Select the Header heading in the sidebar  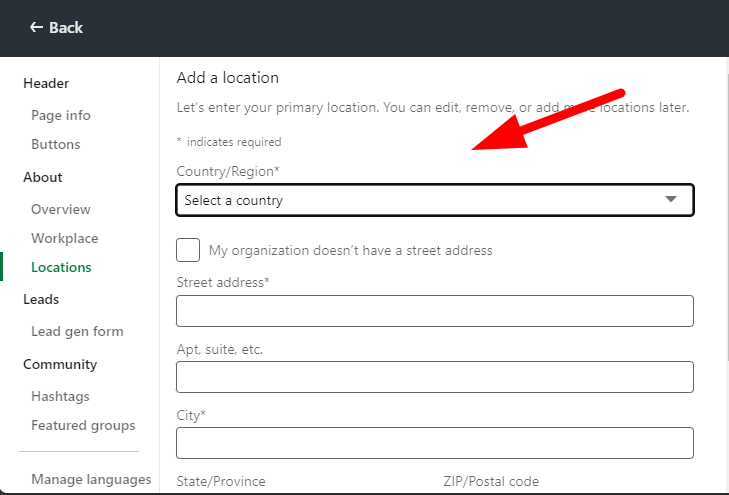click(x=46, y=83)
